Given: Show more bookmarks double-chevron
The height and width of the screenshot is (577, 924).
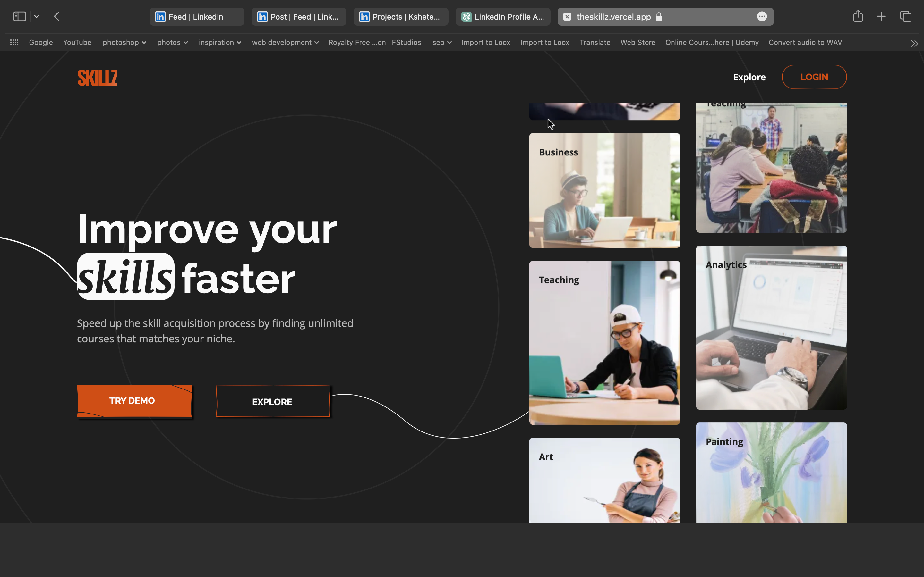Looking at the screenshot, I should click(x=914, y=43).
